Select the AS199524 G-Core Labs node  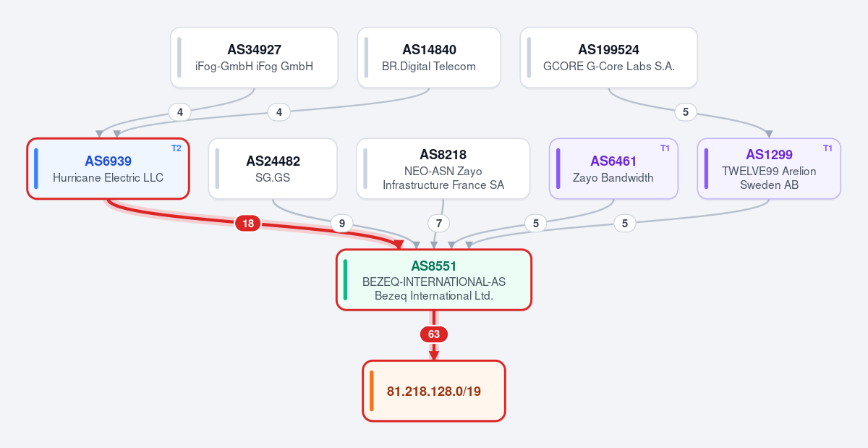point(609,58)
